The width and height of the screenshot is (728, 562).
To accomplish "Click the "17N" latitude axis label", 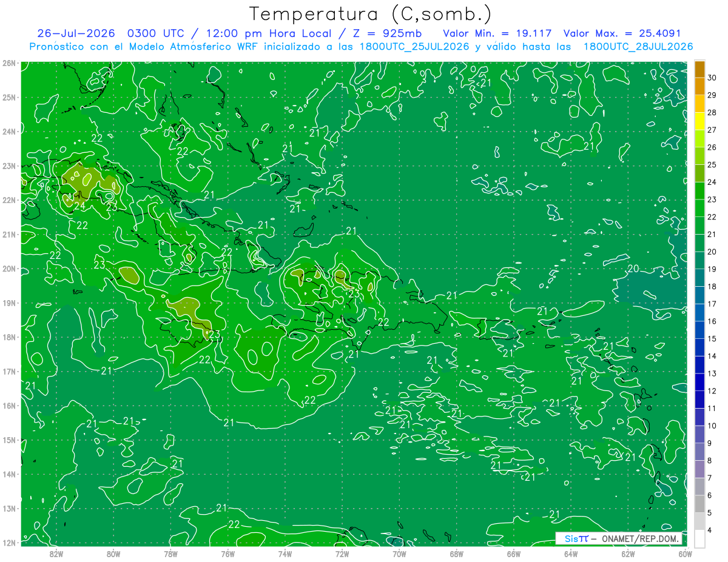I will click(x=9, y=371).
